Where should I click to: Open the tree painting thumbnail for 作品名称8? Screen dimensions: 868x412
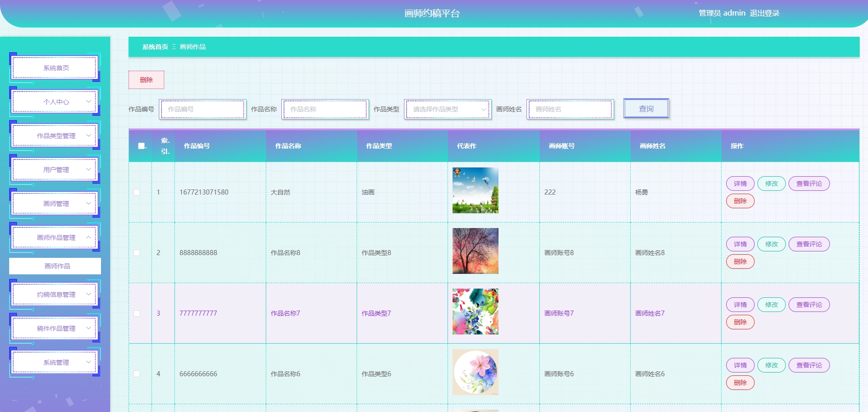click(x=476, y=251)
